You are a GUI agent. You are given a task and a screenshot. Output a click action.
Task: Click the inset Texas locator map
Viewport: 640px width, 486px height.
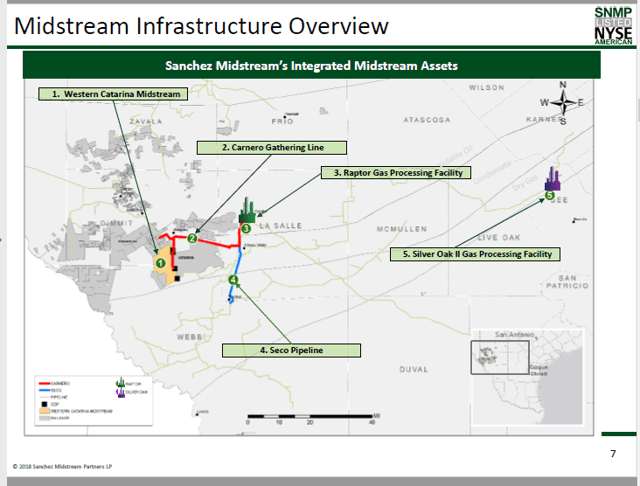point(528,376)
